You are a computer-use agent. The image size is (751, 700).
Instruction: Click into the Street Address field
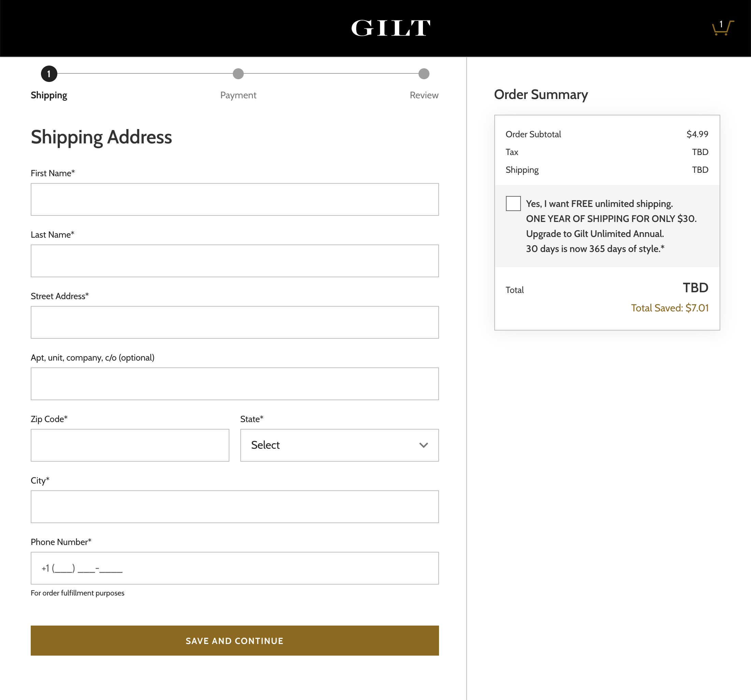[235, 322]
